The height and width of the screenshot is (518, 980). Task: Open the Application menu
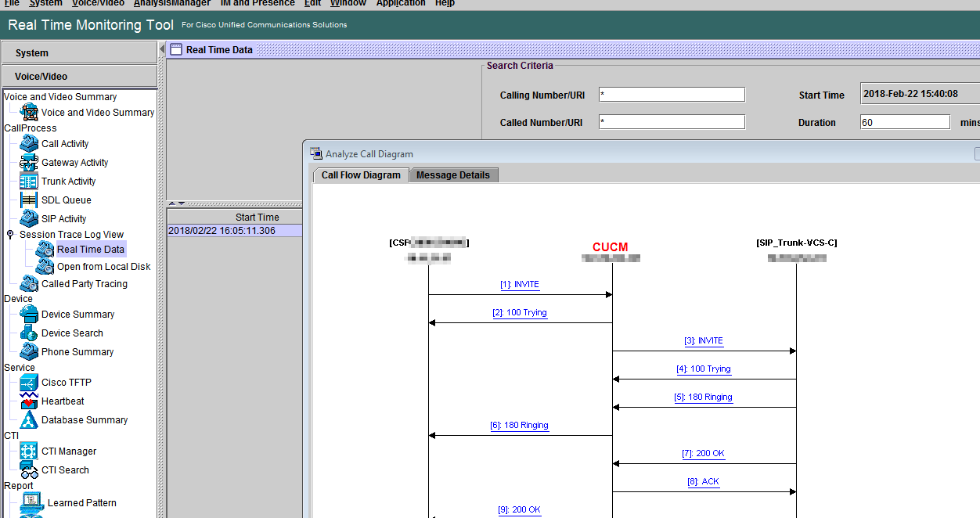click(401, 3)
